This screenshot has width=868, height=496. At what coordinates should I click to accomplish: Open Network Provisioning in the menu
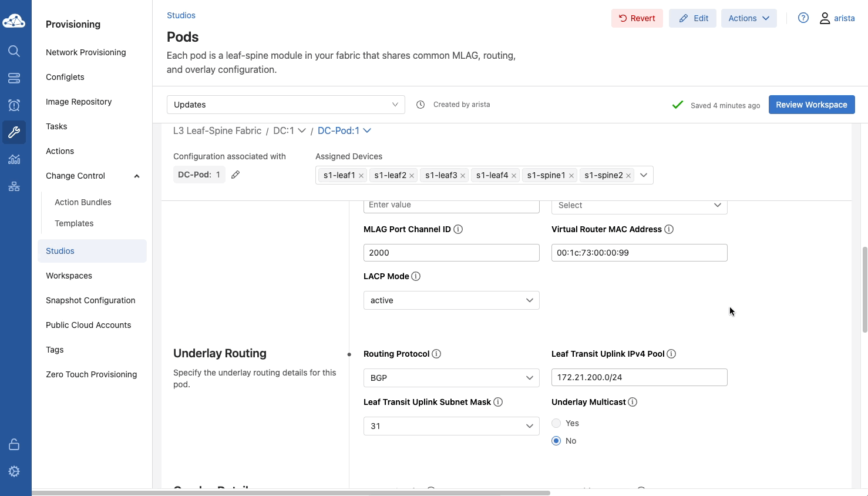tap(86, 52)
